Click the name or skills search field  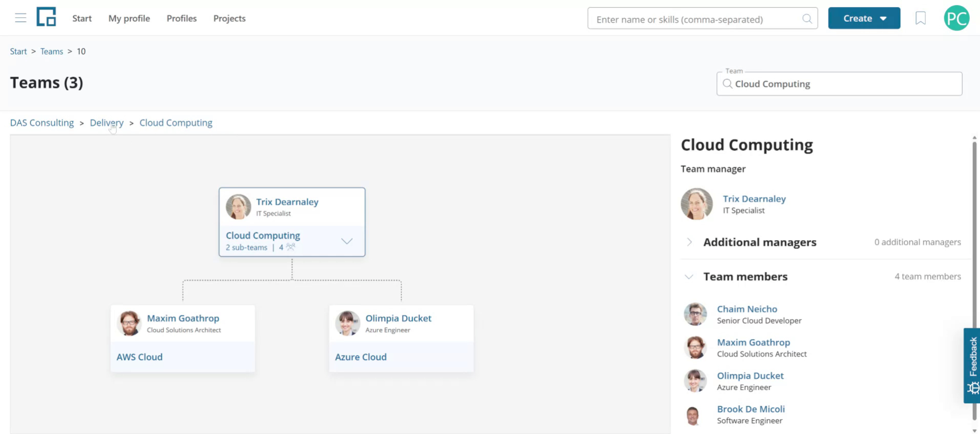pyautogui.click(x=702, y=19)
